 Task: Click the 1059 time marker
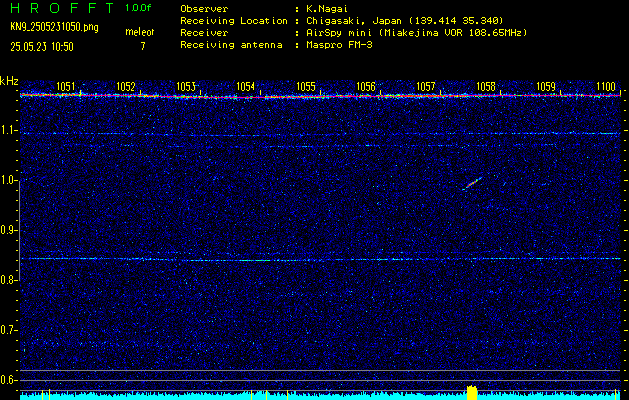coord(546,86)
